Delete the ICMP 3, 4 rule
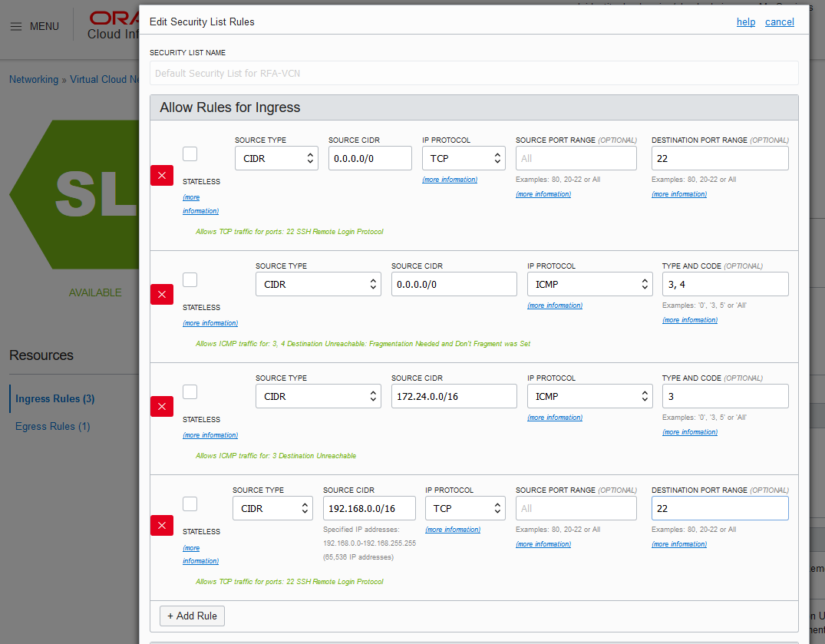This screenshot has width=825, height=644. point(161,294)
